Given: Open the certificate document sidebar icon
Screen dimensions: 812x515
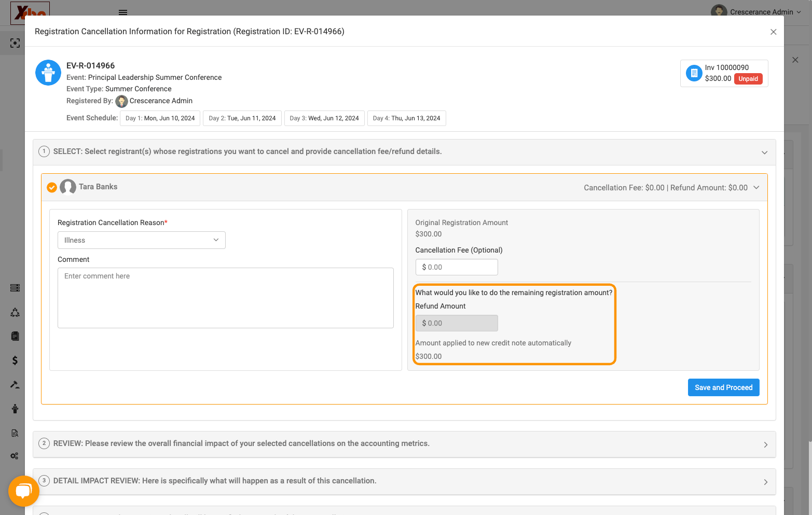Looking at the screenshot, I should click(x=15, y=433).
